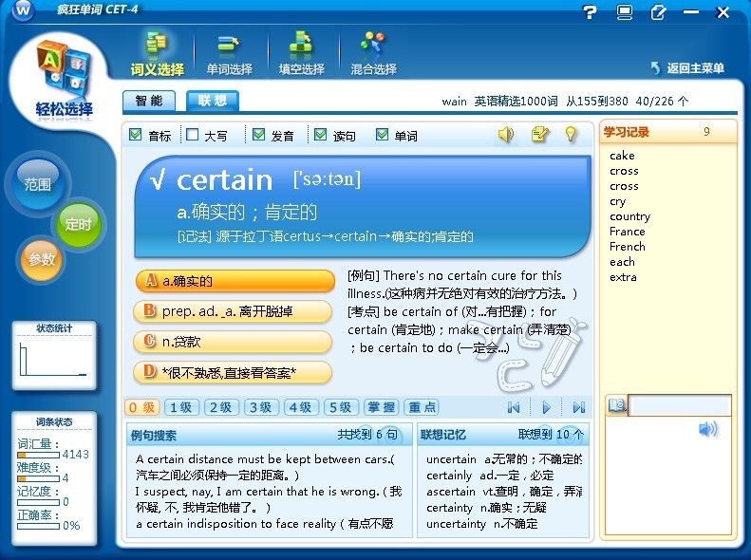Choose answer C n.贷款

point(233,342)
